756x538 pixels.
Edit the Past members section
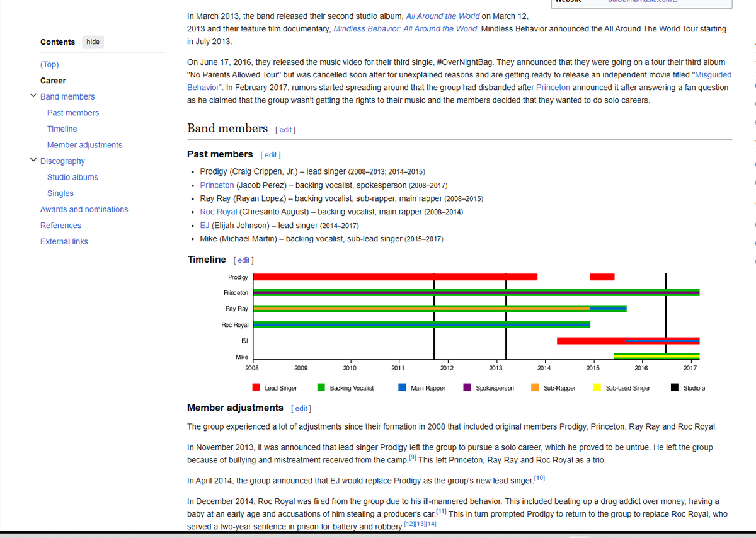(x=270, y=155)
